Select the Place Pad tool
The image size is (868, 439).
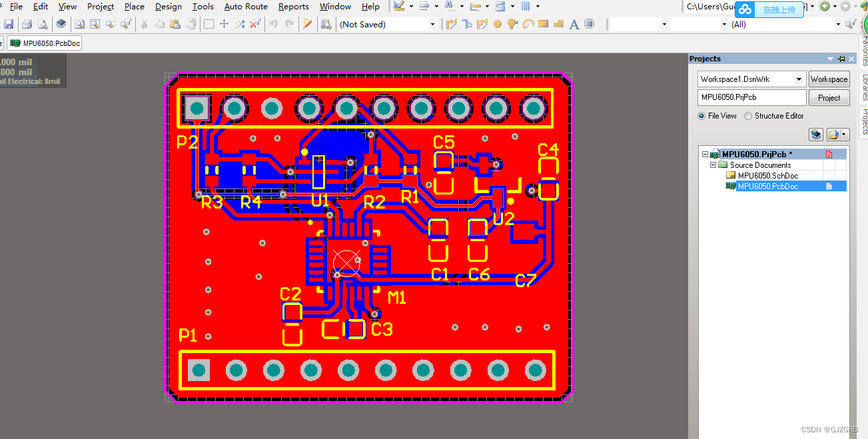[x=498, y=24]
